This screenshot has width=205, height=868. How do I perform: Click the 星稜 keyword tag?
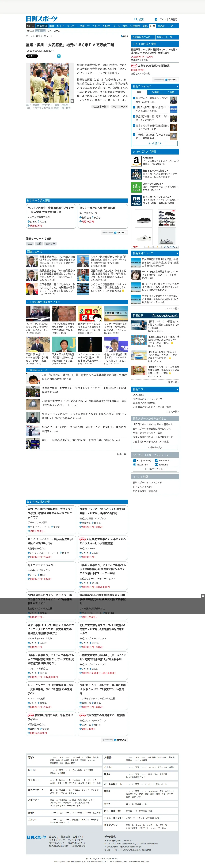coord(39,244)
